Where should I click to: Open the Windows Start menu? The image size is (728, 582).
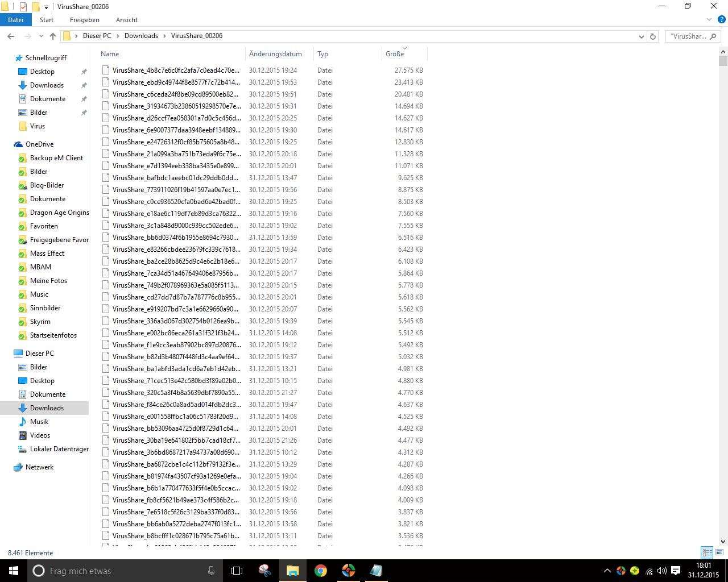[x=14, y=571]
